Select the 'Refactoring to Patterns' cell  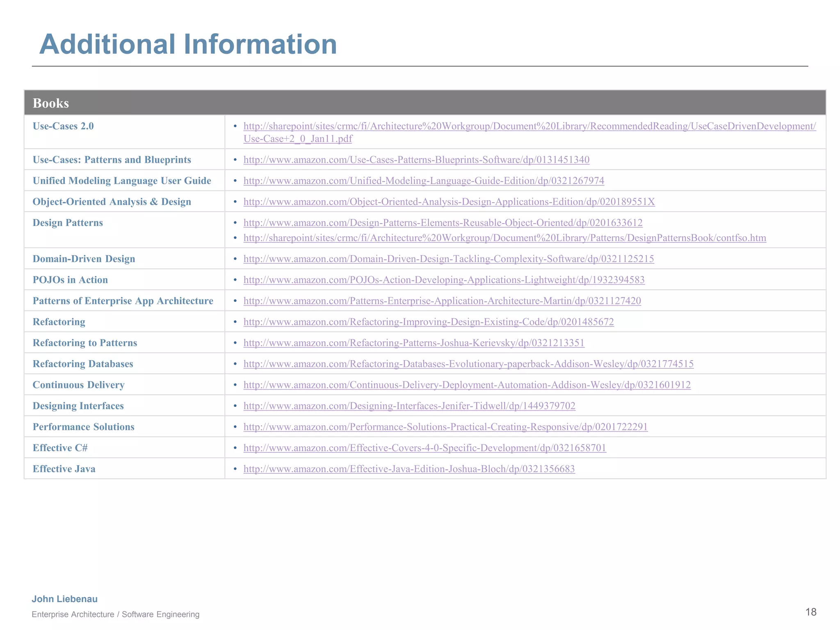pos(124,343)
